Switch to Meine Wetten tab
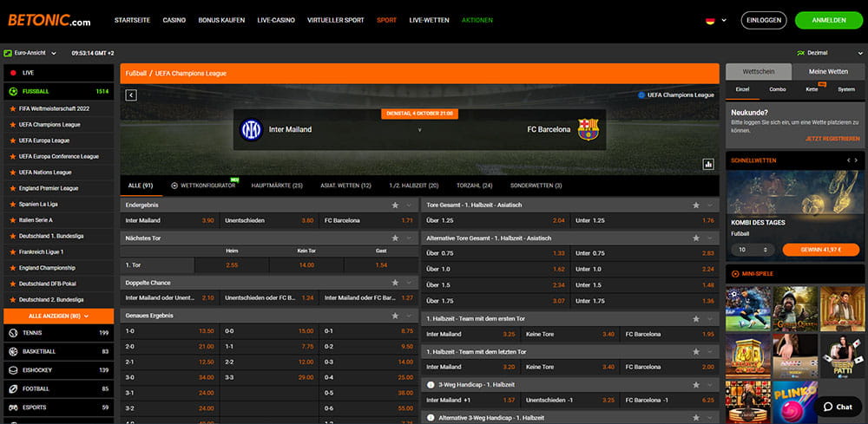 [828, 72]
